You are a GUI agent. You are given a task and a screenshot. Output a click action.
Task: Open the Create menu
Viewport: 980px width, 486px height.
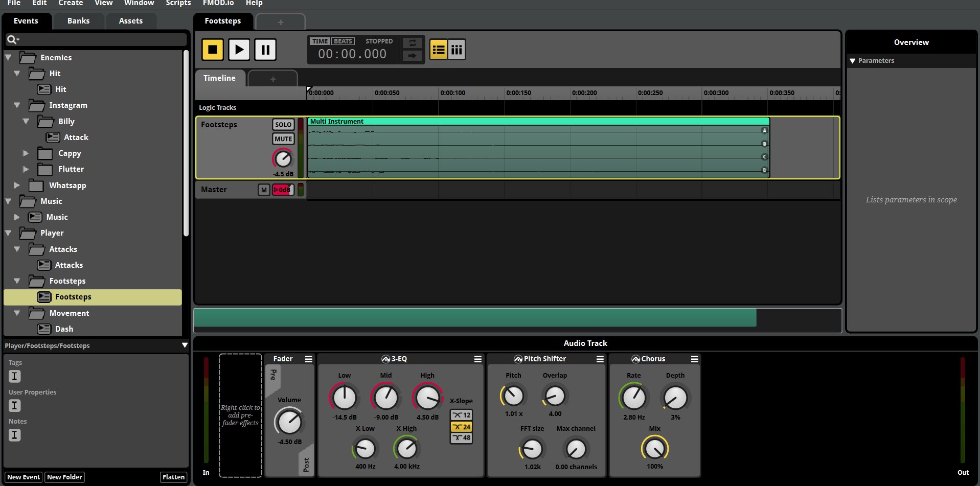pos(71,3)
